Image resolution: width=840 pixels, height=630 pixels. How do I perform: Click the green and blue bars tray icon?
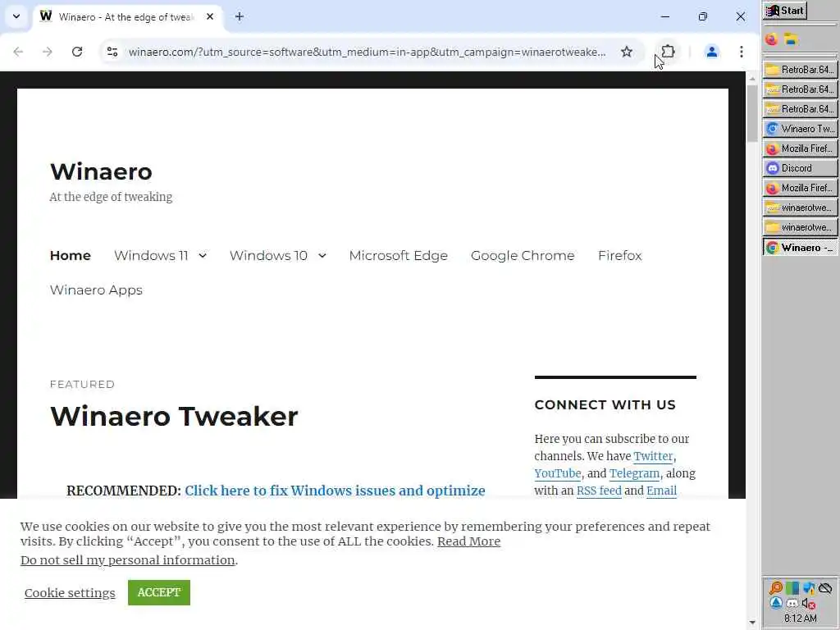[x=792, y=588]
